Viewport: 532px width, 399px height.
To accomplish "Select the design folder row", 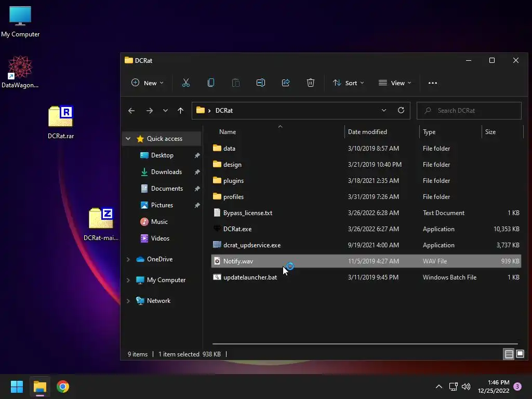I will pos(366,165).
